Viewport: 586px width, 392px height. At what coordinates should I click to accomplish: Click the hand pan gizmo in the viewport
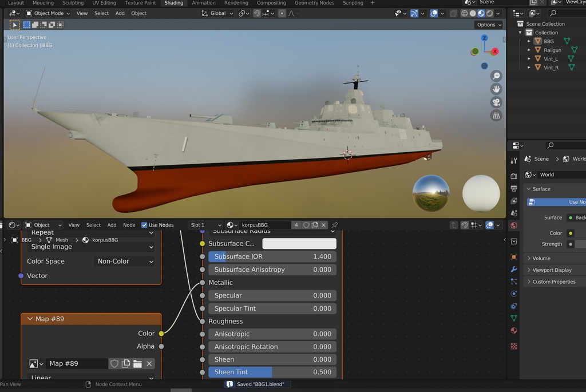(x=496, y=89)
